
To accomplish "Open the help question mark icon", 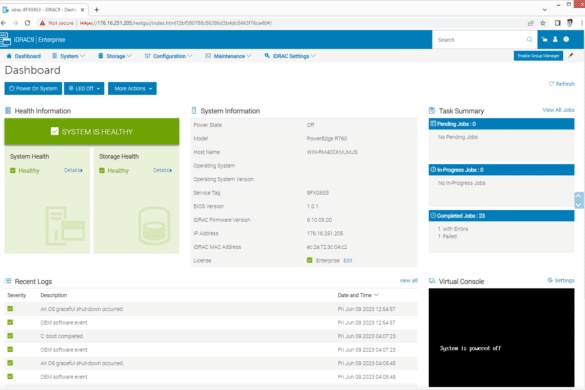I will (566, 39).
